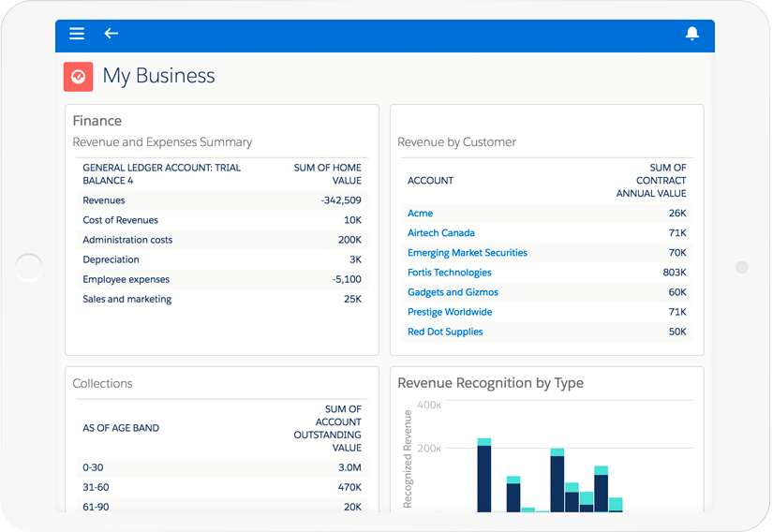Open Prestige Worldwide account

click(x=449, y=312)
